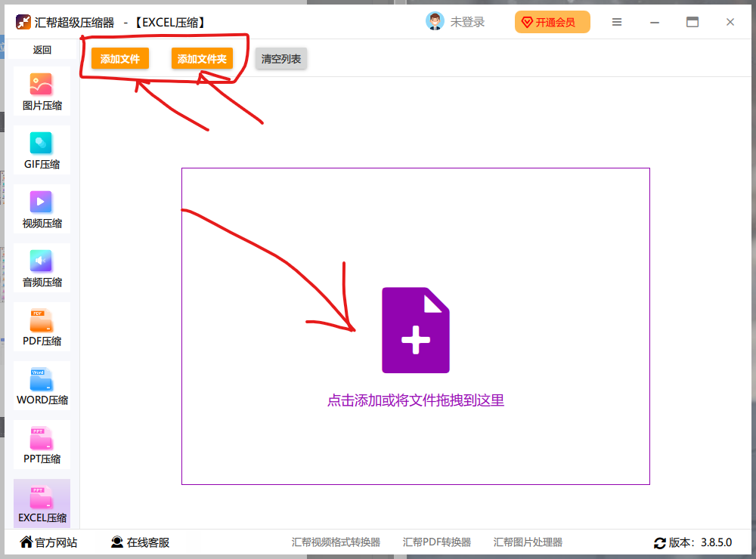756x559 pixels.
Task: Click the app logo in title bar
Action: (23, 22)
